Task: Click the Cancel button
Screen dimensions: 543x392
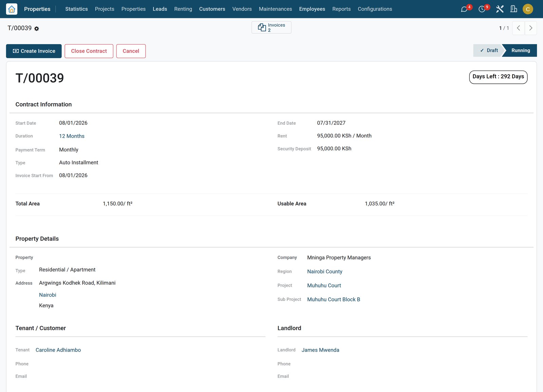Action: click(131, 51)
